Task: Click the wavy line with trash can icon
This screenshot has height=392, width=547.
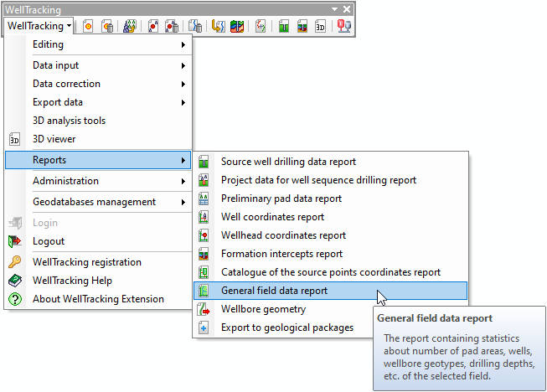Action: point(195,26)
